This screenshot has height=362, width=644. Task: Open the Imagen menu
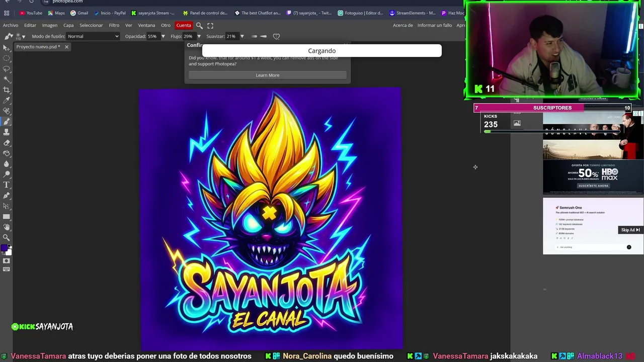point(50,26)
